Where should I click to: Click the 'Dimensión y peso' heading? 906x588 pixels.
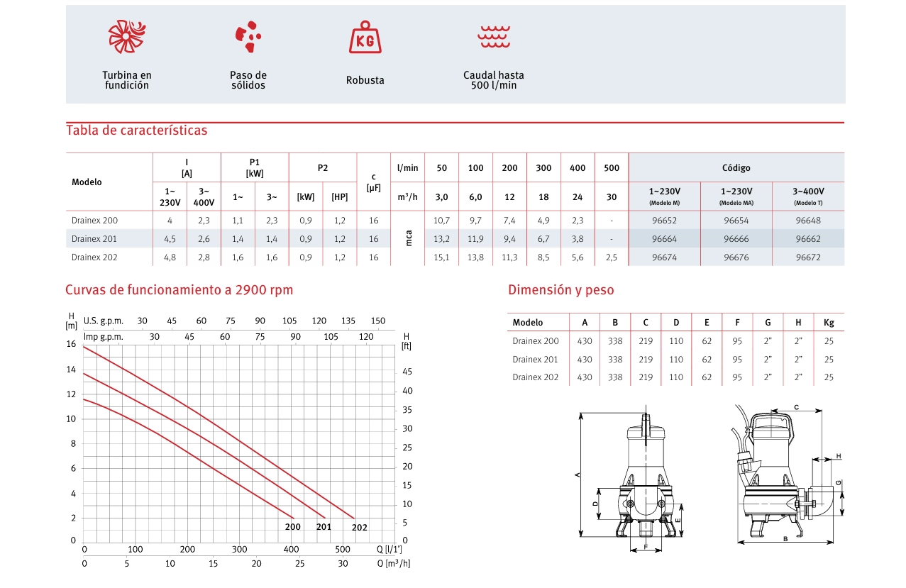click(561, 290)
